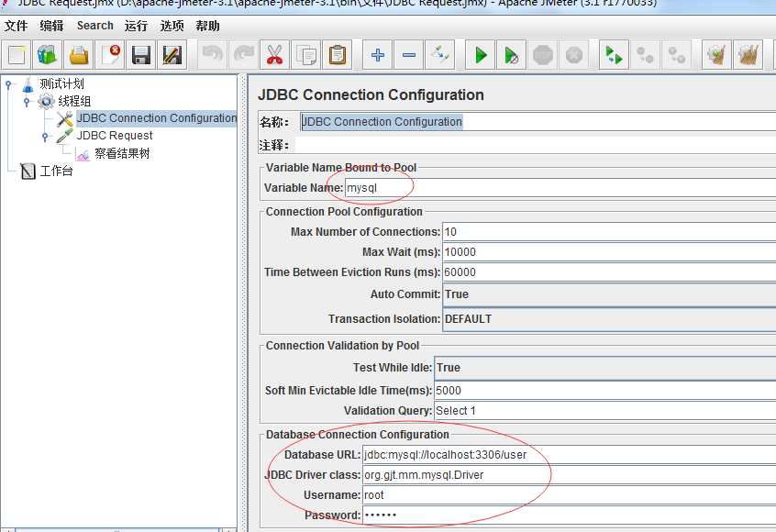The image size is (776, 532).
Task: Open the 选项 menu
Action: pos(172,26)
